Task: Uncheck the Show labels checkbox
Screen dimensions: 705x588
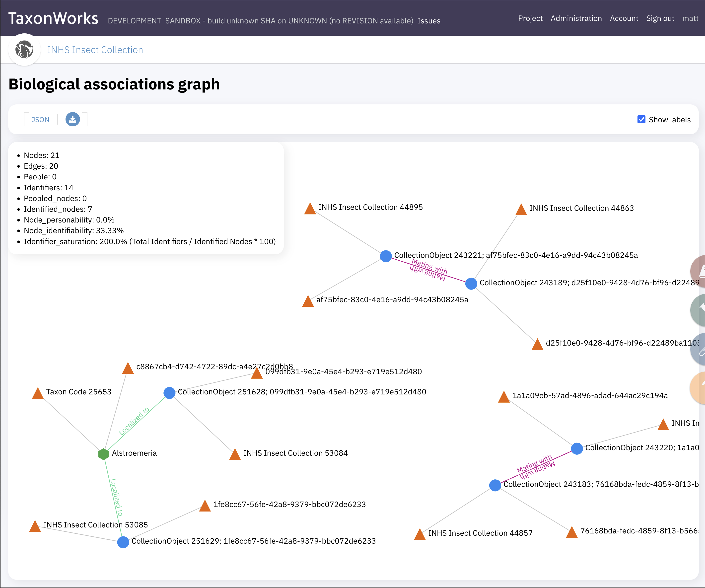Action: (x=641, y=119)
